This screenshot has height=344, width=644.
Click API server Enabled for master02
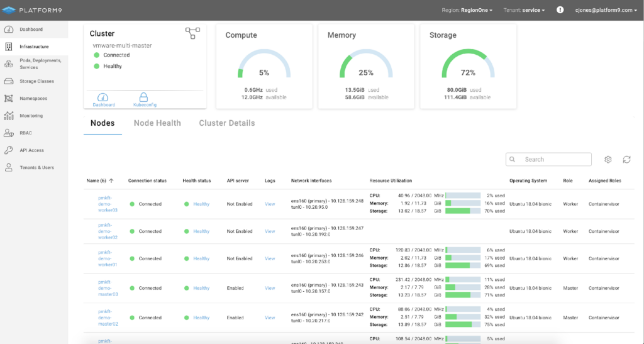tap(235, 318)
